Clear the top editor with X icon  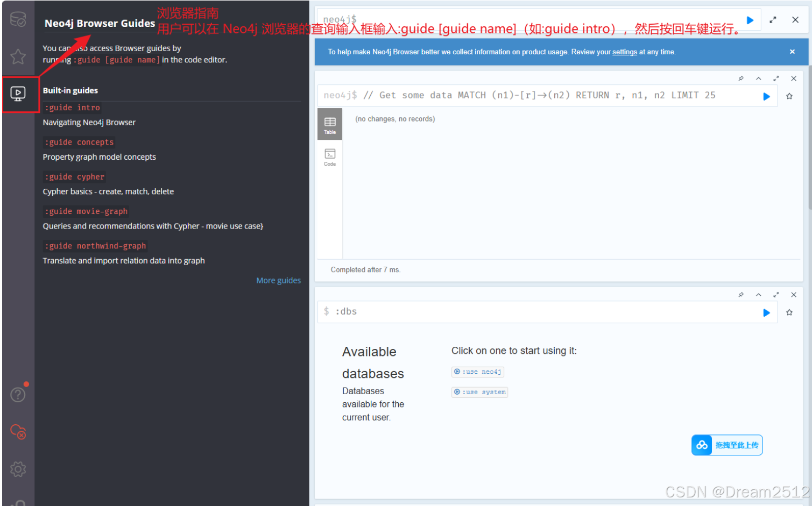795,20
